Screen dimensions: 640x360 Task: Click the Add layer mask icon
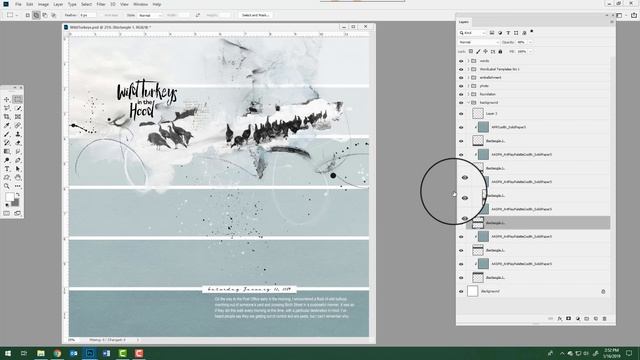tap(569, 318)
